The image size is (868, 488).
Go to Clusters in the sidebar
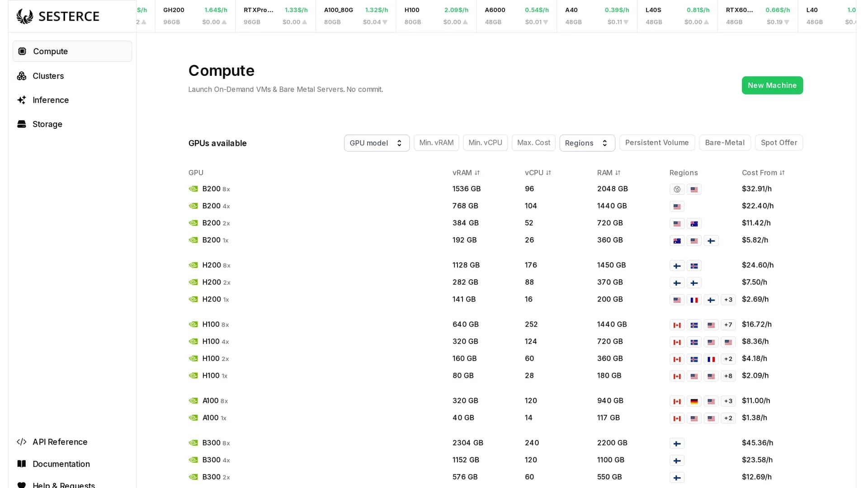coord(72,76)
